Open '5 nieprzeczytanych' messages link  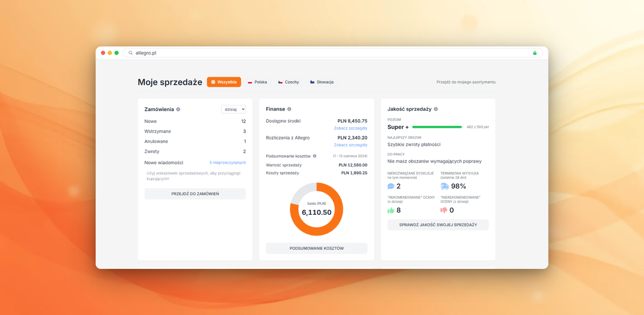tap(227, 163)
